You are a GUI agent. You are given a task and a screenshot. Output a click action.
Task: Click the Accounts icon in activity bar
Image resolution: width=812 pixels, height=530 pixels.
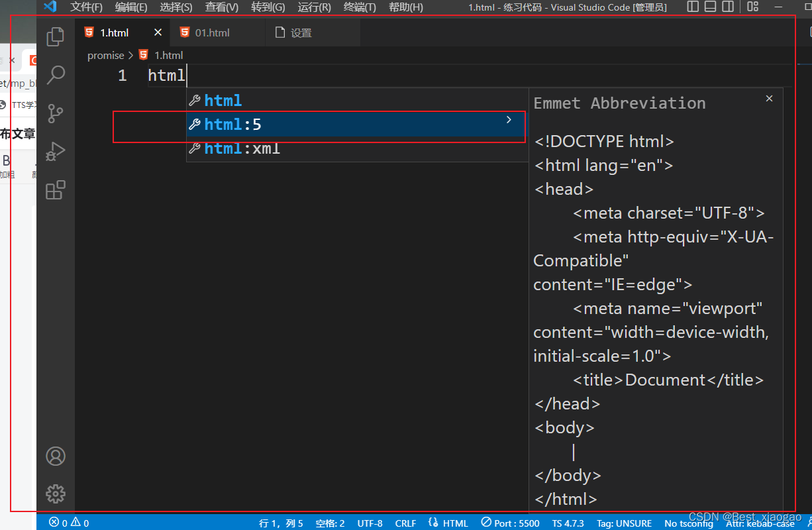coord(56,456)
